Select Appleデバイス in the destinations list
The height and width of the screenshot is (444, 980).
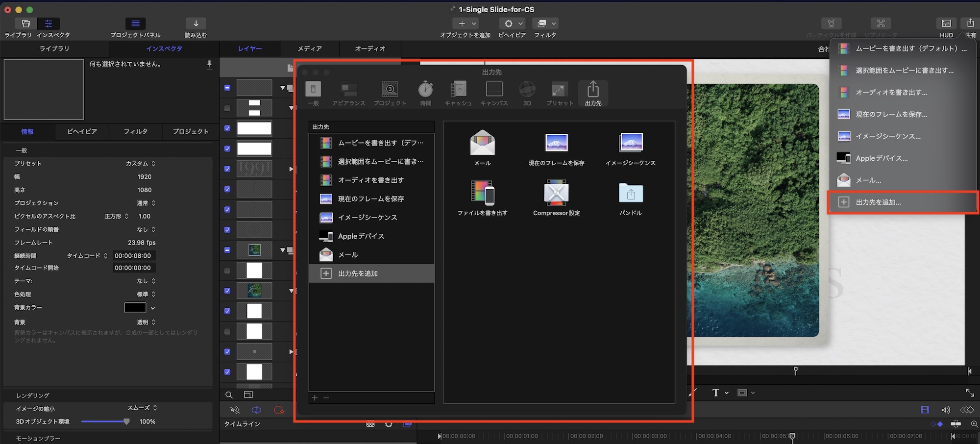(x=372, y=236)
